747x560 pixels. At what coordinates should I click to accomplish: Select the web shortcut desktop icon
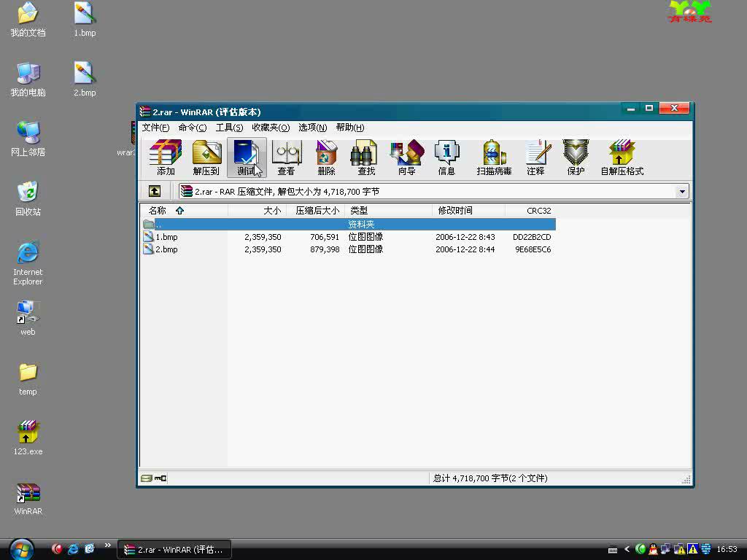(28, 319)
